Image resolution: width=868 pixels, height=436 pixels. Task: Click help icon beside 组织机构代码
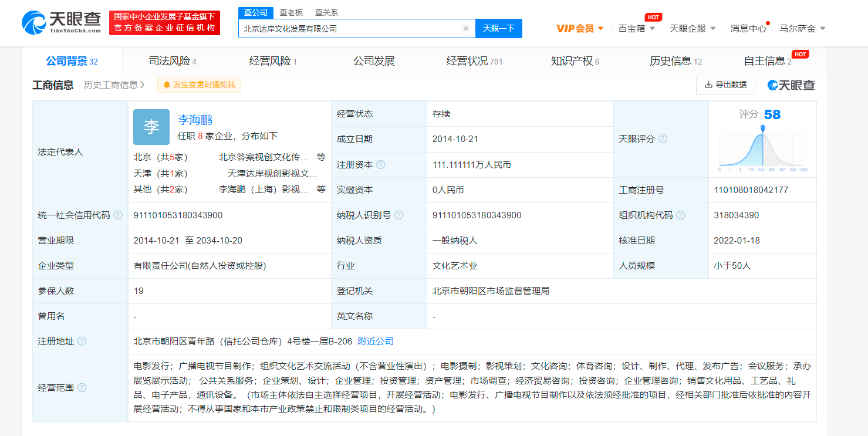point(681,215)
